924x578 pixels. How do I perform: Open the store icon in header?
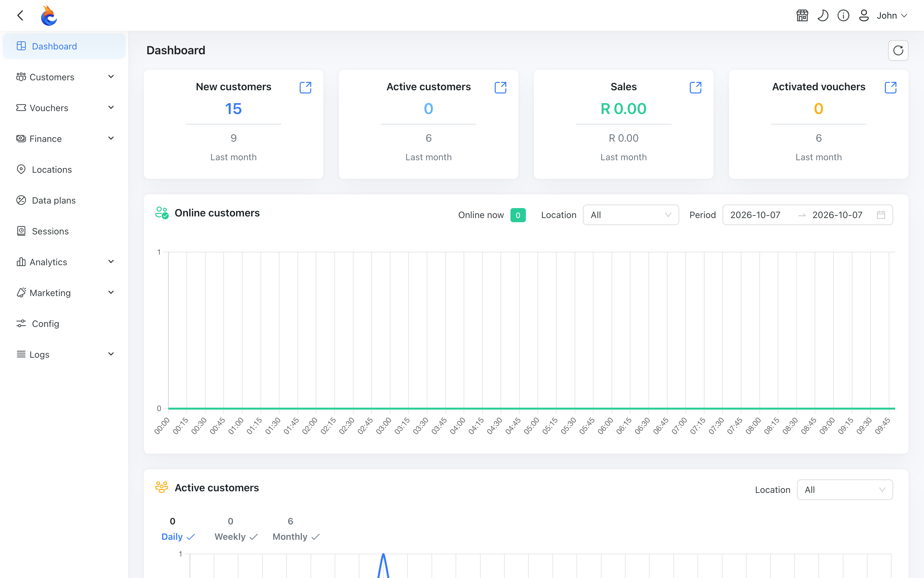(802, 16)
